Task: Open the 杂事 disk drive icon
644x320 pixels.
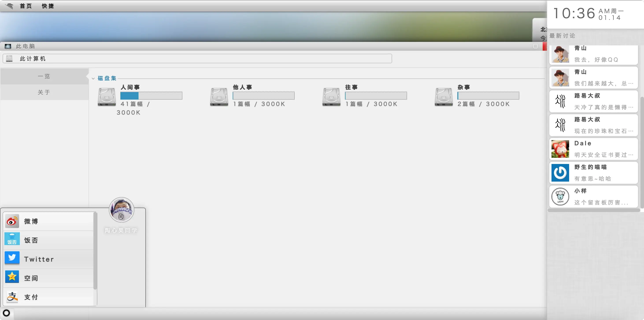Action: (x=444, y=97)
